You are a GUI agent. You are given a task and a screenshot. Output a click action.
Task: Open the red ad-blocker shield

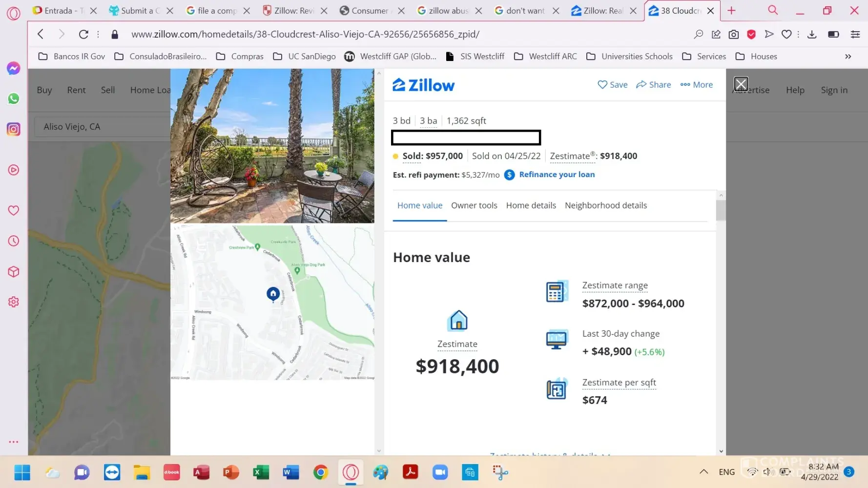pos(751,34)
